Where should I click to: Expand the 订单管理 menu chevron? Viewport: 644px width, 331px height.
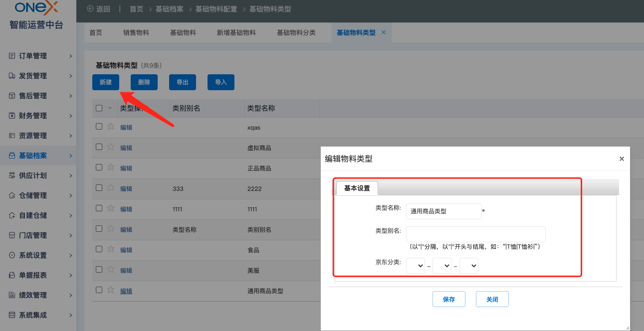click(71, 56)
